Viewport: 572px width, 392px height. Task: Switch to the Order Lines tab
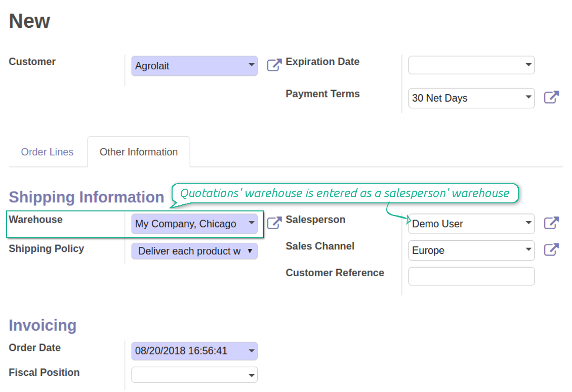[x=47, y=152]
